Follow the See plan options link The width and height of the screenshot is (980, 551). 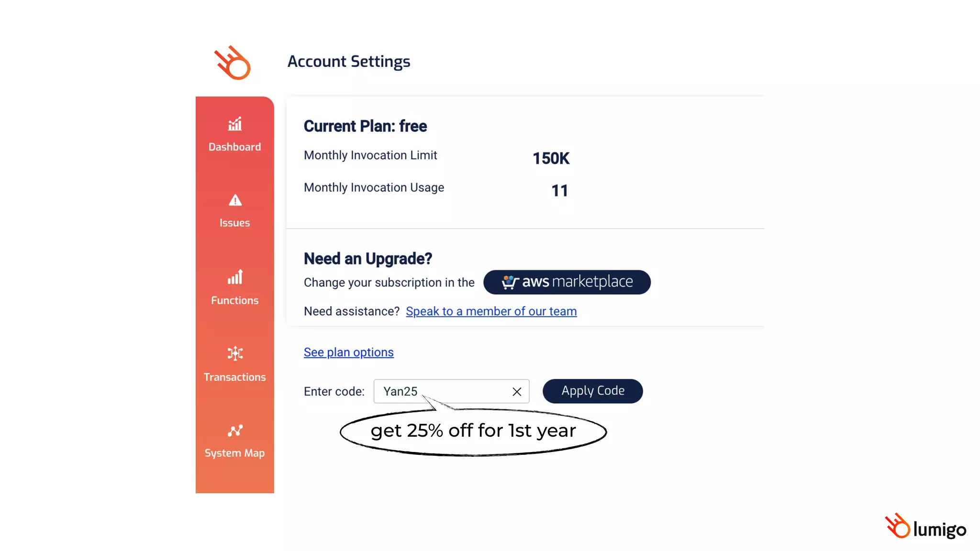click(348, 353)
